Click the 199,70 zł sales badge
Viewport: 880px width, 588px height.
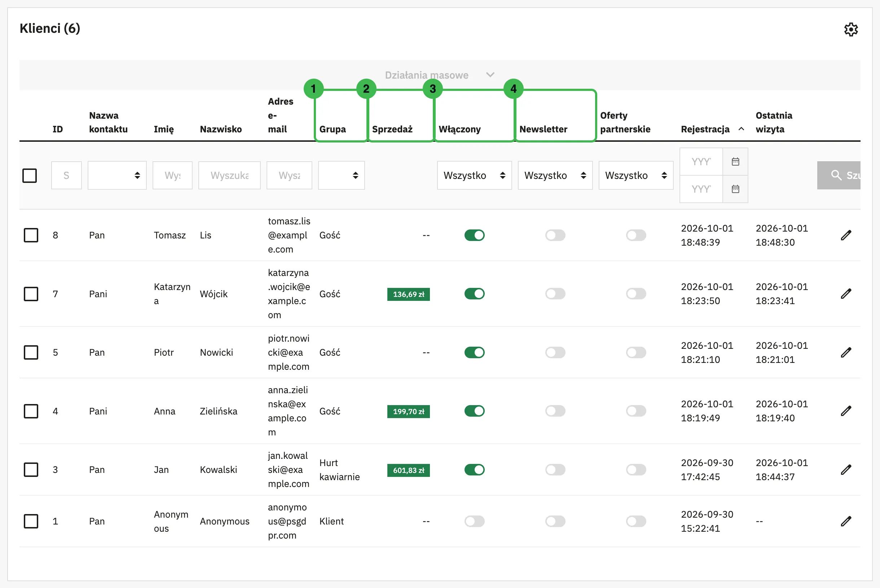pos(408,411)
